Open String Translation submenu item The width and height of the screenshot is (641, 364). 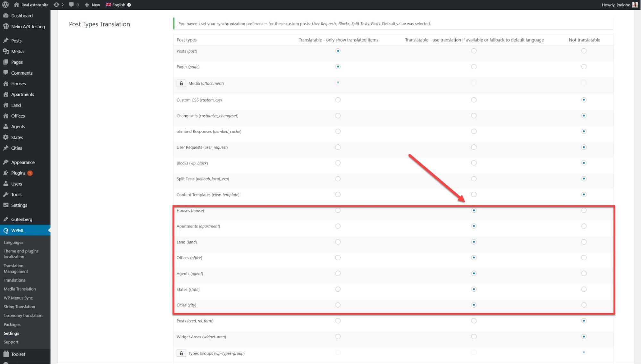[x=19, y=307]
